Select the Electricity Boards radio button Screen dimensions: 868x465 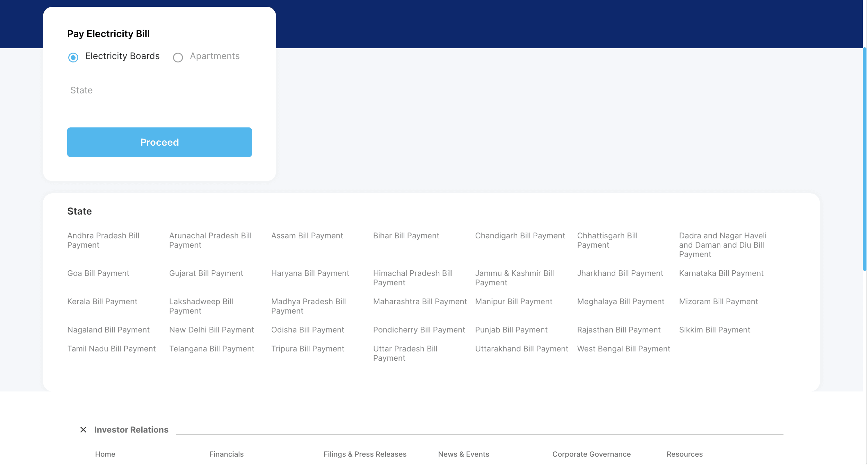click(x=73, y=58)
